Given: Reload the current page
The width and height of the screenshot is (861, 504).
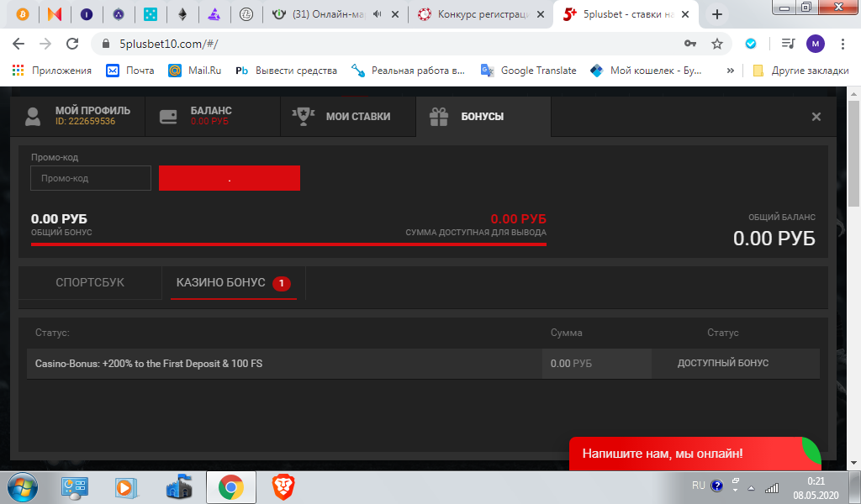Looking at the screenshot, I should click(x=72, y=44).
